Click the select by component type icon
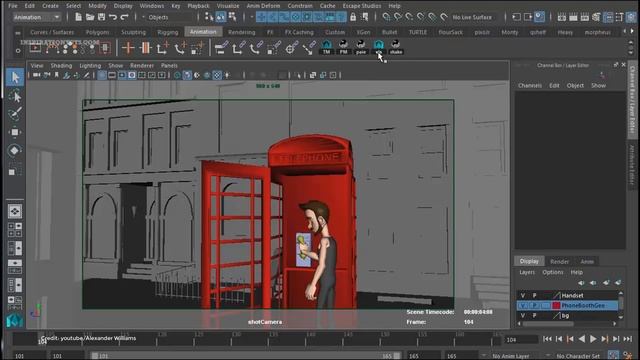Image resolution: width=640 pixels, height=360 pixels. pos(232,17)
